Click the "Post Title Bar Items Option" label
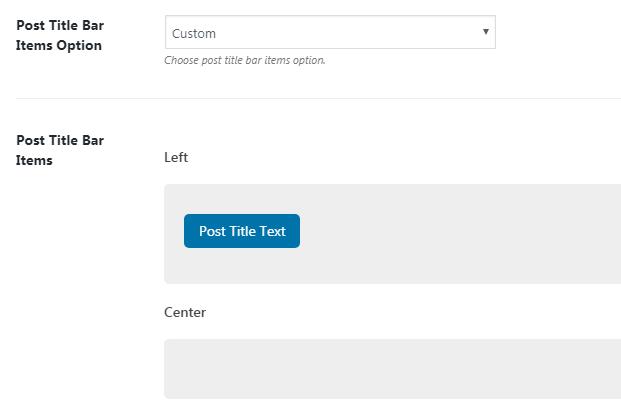The image size is (621, 407). (x=59, y=35)
